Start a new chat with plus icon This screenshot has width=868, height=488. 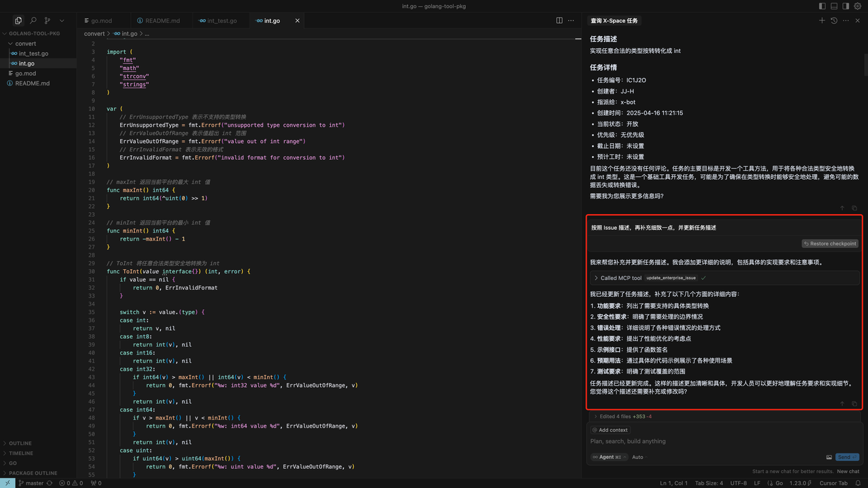(x=822, y=21)
